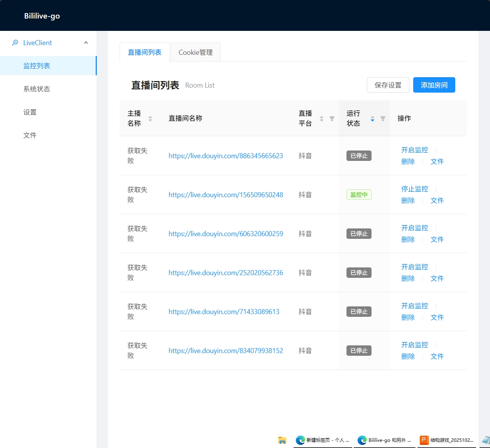This screenshot has width=490, height=448.
Task: Switch to Bililive-go Edge taskbar window
Action: (384, 440)
